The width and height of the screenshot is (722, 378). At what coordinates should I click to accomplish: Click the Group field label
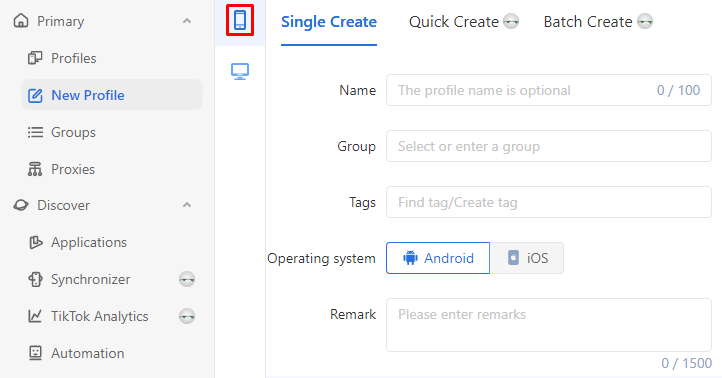coord(356,146)
